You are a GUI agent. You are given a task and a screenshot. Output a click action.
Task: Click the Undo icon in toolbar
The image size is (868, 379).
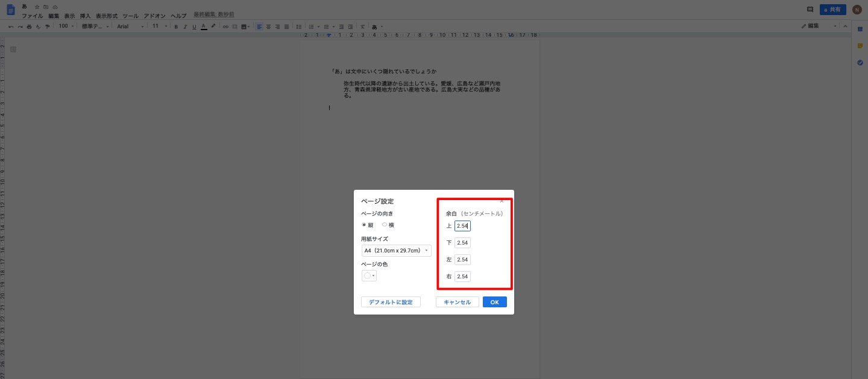(x=11, y=27)
